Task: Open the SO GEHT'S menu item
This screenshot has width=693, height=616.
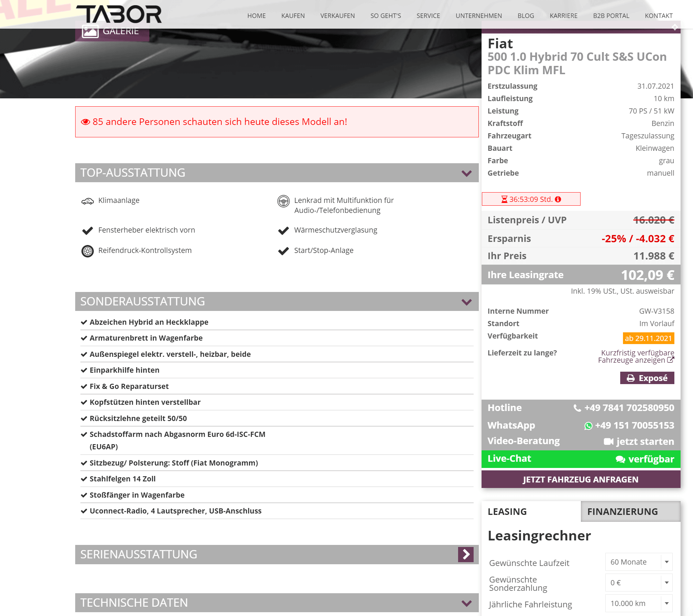Action: click(386, 16)
